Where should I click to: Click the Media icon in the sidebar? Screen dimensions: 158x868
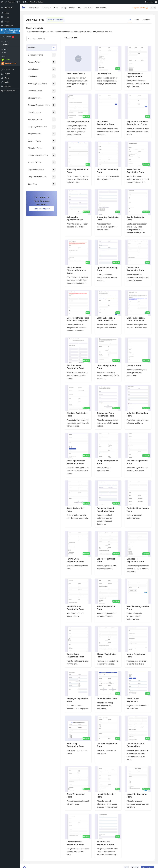(2, 17)
